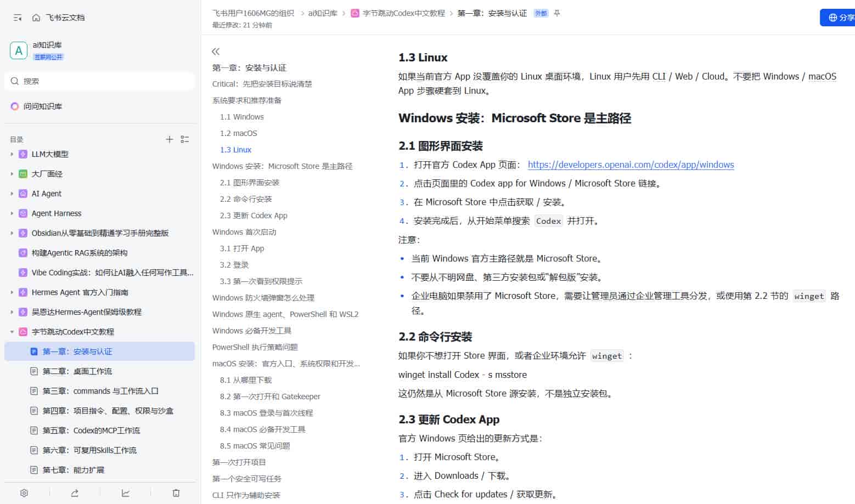
Task: Open 构建Agentic RAG系统的架构 document
Action: click(x=79, y=253)
